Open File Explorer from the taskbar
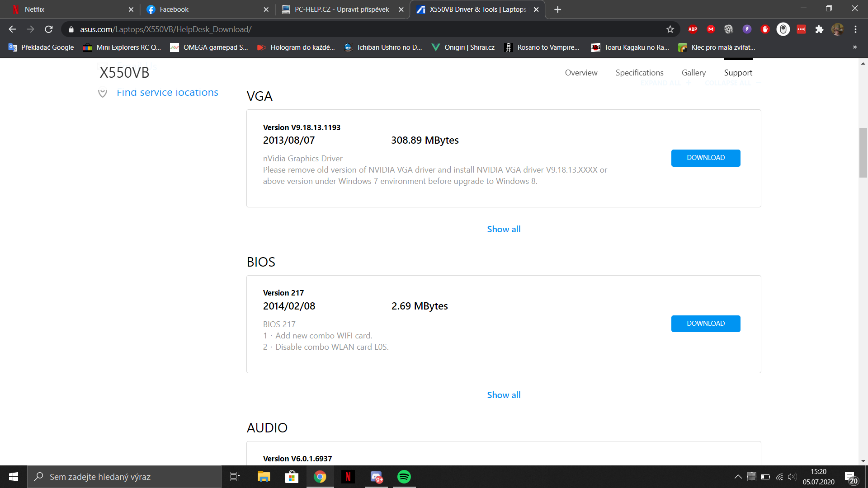 click(264, 477)
